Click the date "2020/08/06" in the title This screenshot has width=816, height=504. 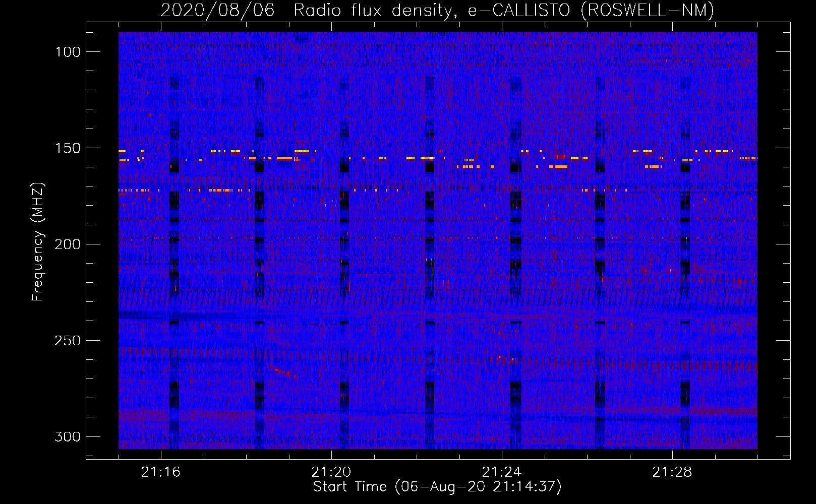(217, 10)
